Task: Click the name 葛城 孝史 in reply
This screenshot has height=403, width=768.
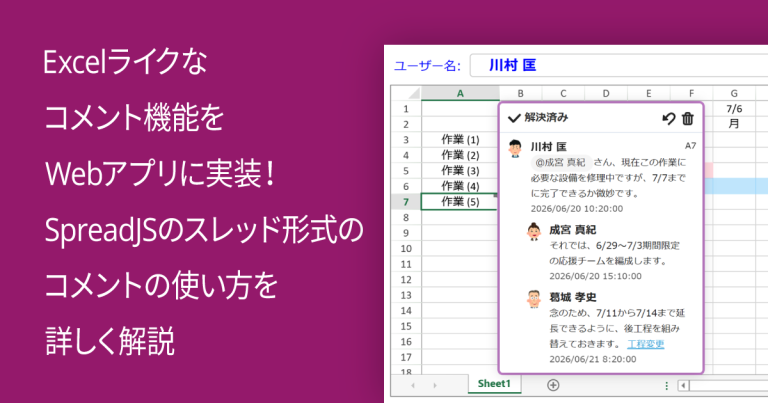Action: coord(572,297)
